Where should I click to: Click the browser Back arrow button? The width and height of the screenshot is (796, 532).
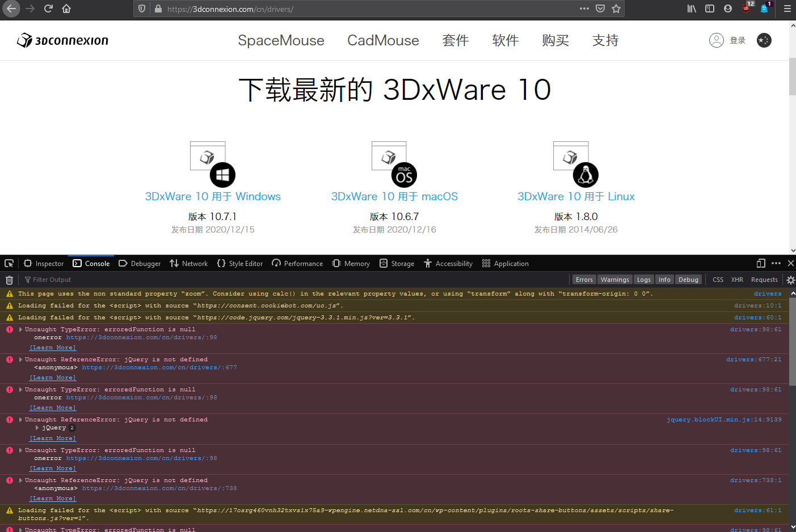[11, 9]
